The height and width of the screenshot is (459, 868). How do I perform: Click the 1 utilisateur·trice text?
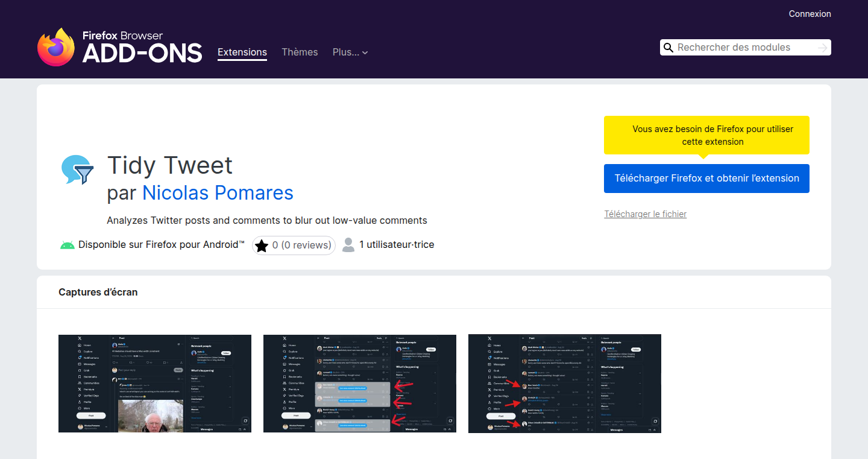coord(397,245)
